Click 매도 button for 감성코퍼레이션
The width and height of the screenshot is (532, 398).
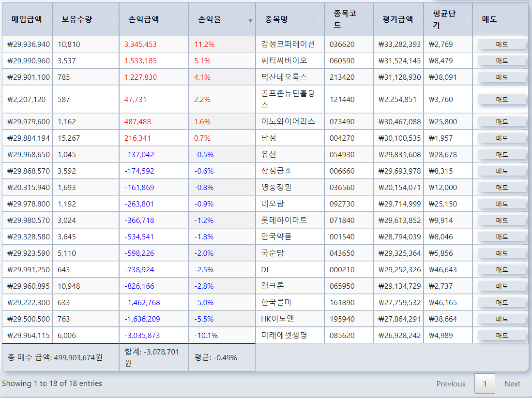[x=502, y=44]
